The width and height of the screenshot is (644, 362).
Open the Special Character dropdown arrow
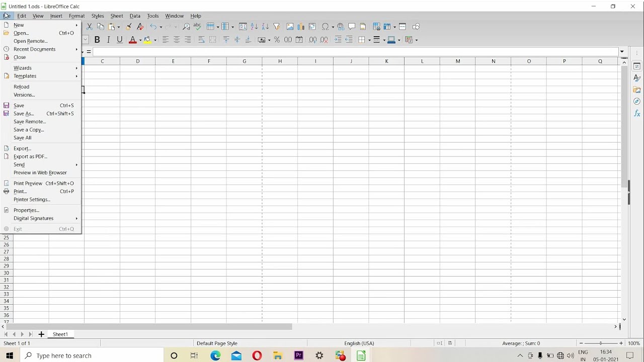(x=333, y=27)
